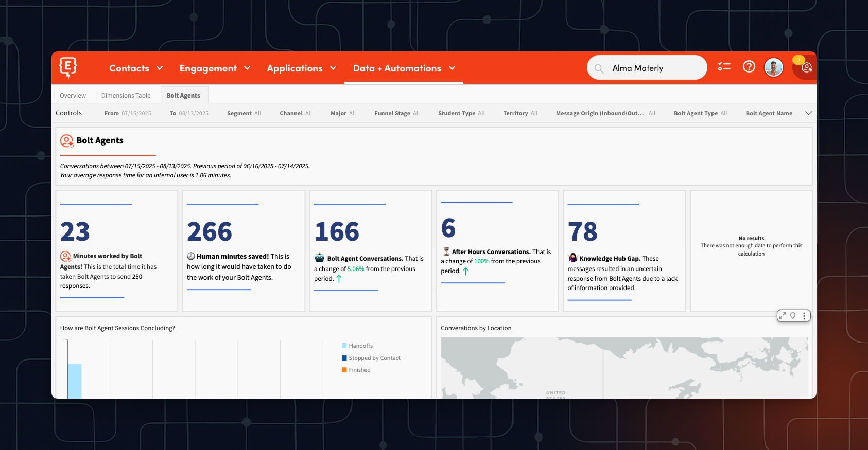Image resolution: width=868 pixels, height=450 pixels.
Task: Set the To date 08/13/2025
Action: pos(189,113)
